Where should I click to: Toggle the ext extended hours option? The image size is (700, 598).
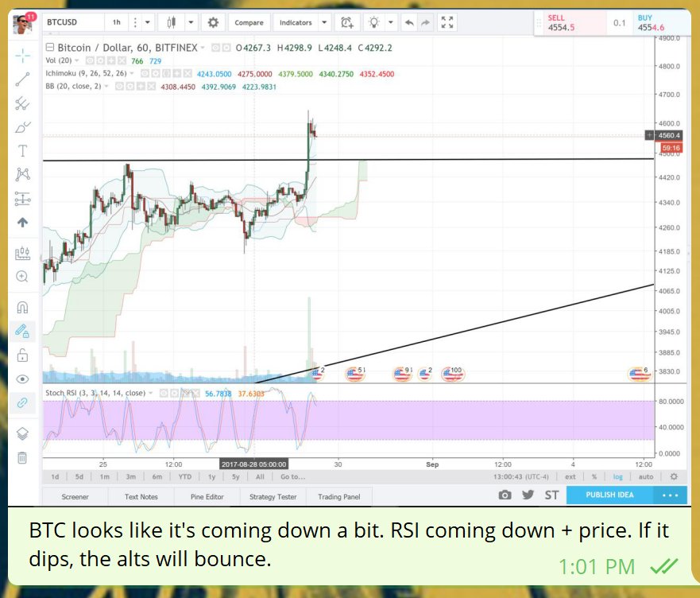click(570, 476)
